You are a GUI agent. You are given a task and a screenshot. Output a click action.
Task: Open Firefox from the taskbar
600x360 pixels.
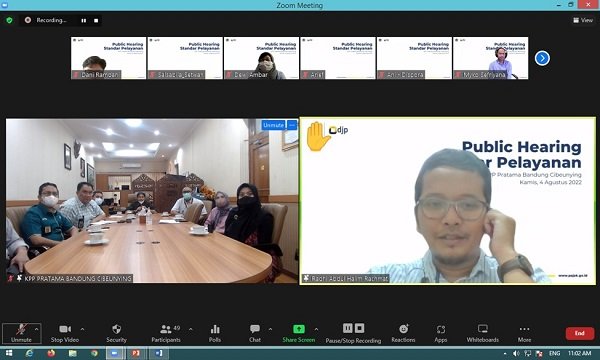51,353
